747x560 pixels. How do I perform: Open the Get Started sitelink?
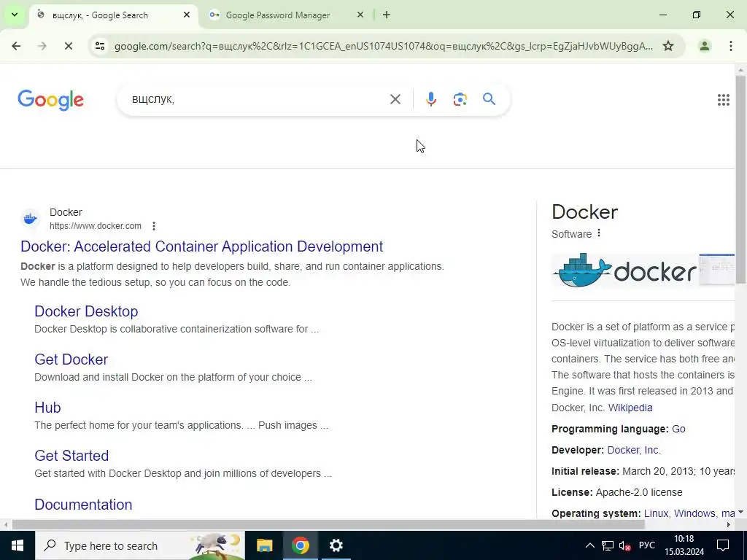coord(71,455)
